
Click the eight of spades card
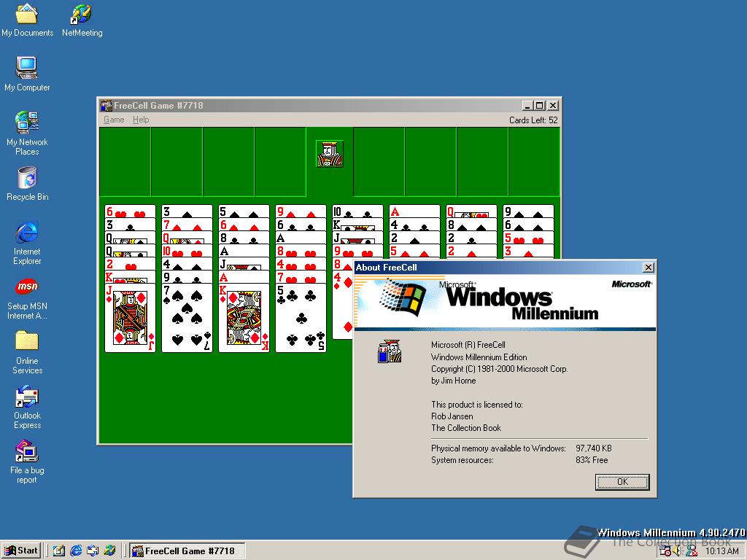[x=472, y=225]
